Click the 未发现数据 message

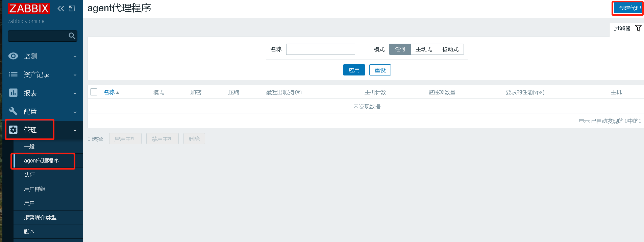[x=367, y=106]
